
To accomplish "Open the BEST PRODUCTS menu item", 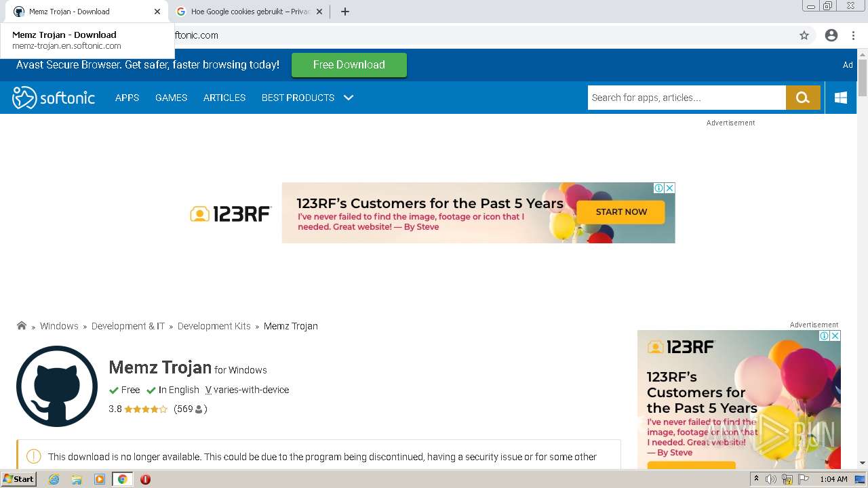I will [x=298, y=98].
